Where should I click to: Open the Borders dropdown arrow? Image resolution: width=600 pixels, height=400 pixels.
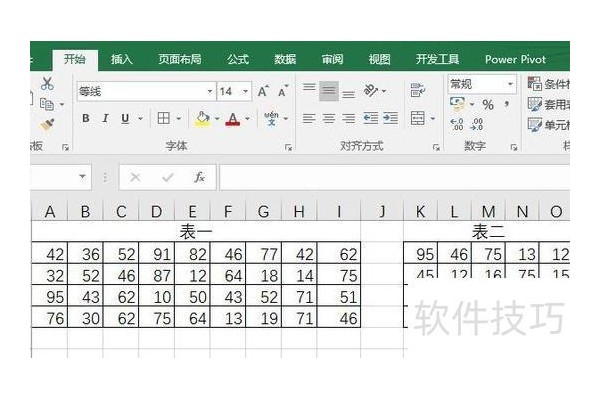[179, 119]
